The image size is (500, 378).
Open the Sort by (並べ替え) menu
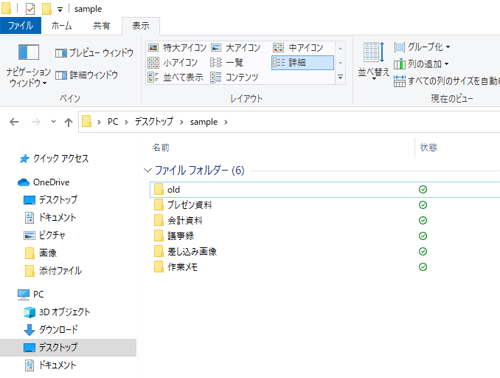pos(373,61)
